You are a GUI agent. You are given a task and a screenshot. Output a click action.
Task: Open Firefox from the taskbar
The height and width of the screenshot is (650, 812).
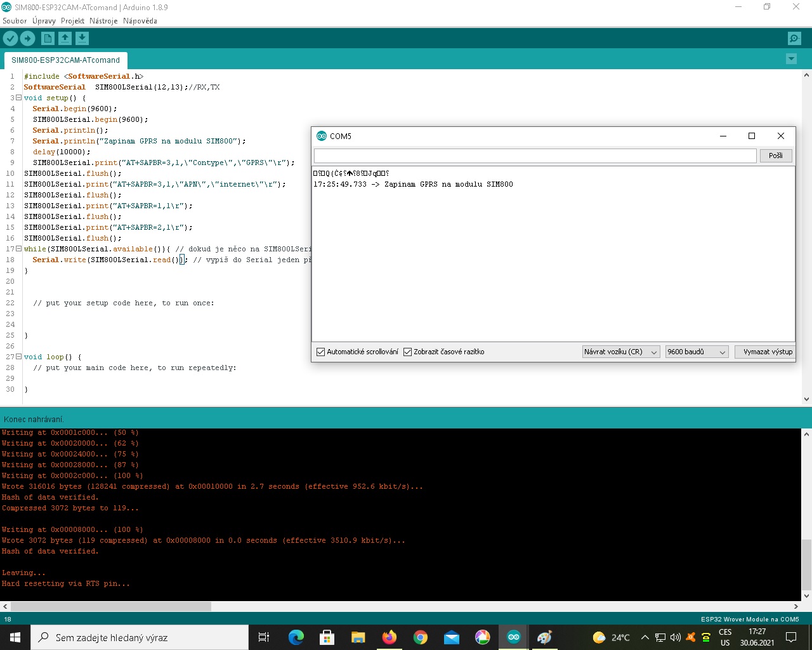(389, 637)
